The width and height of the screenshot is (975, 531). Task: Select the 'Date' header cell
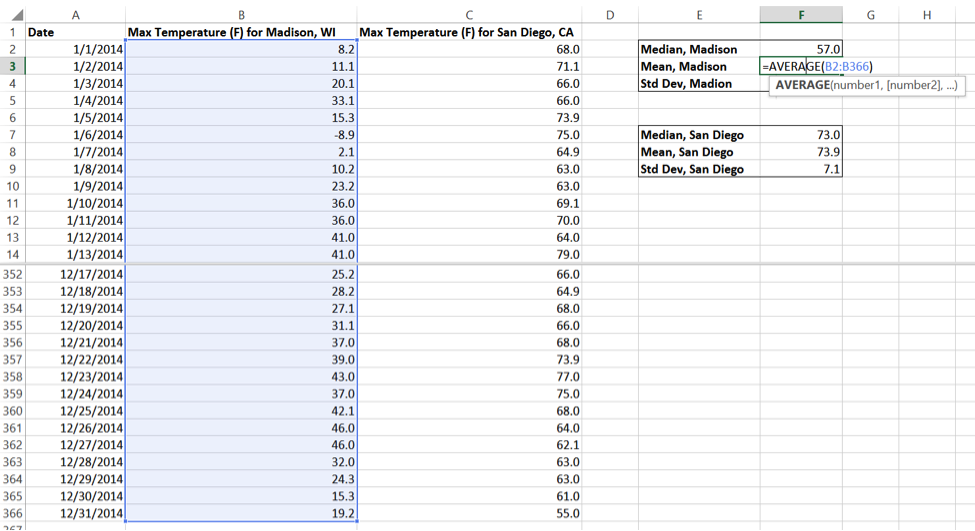[76, 32]
